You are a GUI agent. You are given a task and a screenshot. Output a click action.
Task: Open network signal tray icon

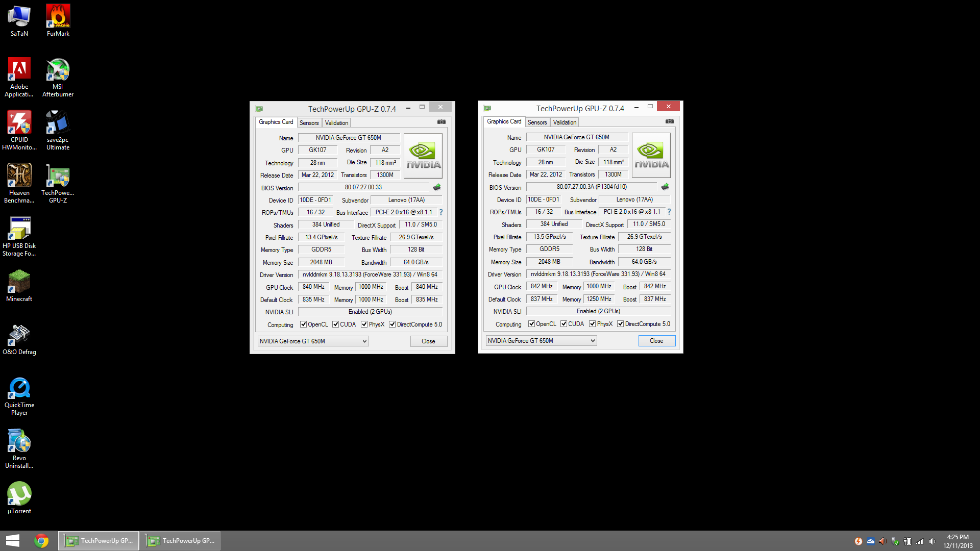click(920, 541)
